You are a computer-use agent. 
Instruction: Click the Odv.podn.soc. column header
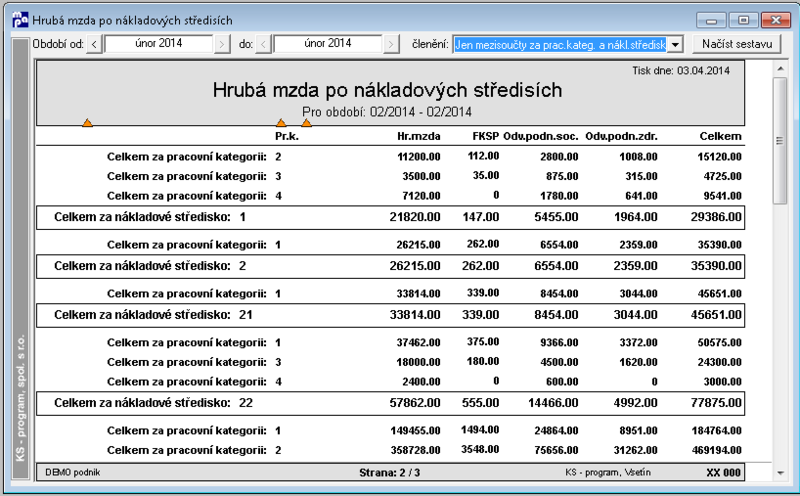[x=540, y=136]
